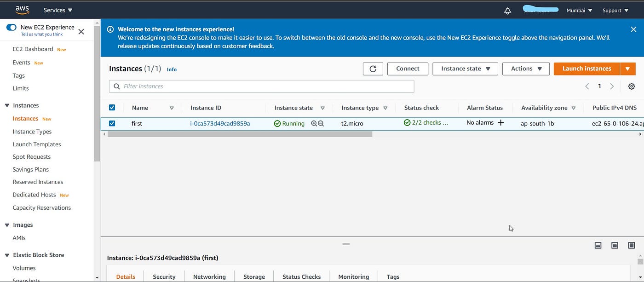The height and width of the screenshot is (282, 644).
Task: Switch to the Monitoring tab
Action: point(354,276)
